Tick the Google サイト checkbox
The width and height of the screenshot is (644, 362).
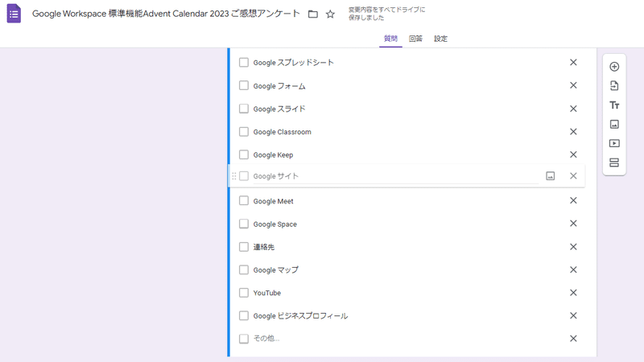tap(244, 176)
